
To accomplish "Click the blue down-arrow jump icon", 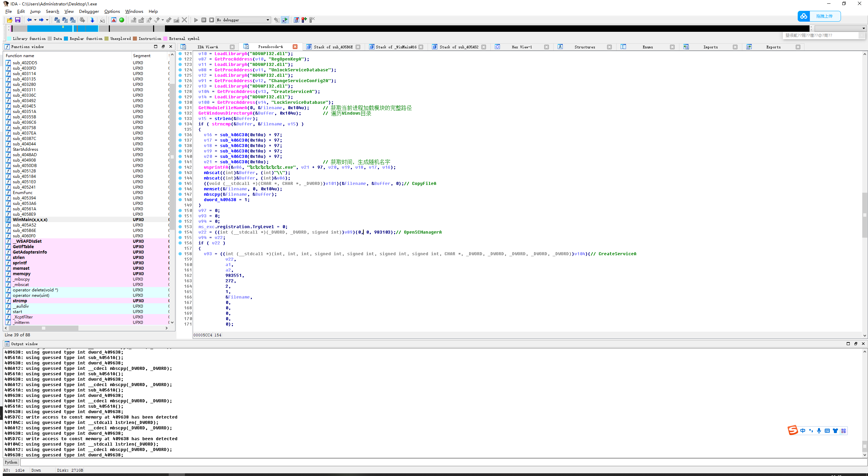I will 92,20.
